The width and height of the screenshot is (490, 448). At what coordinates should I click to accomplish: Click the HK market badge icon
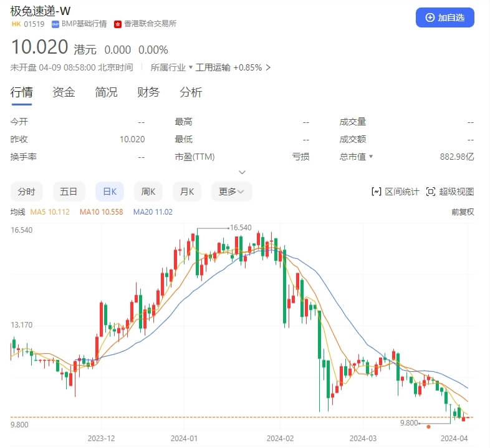click(16, 24)
